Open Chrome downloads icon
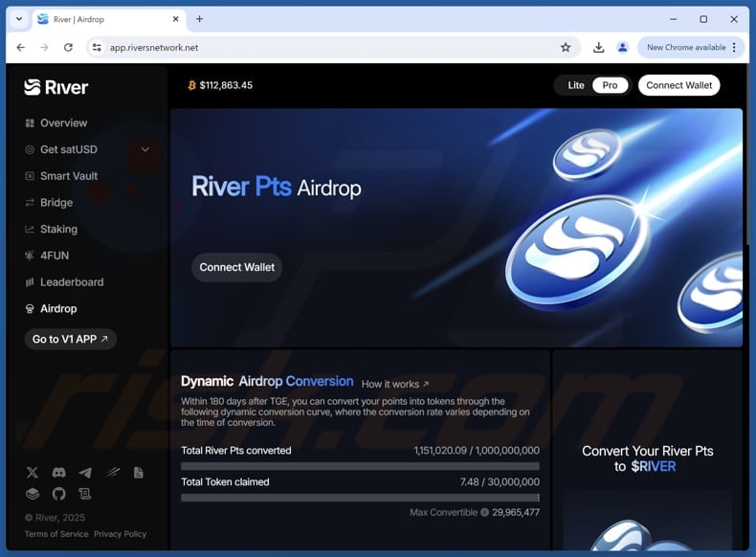Screen dimensions: 756x557 pos(598,47)
